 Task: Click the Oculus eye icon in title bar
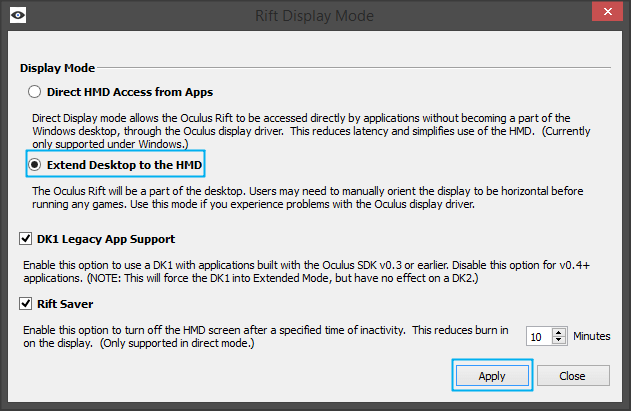tap(18, 15)
